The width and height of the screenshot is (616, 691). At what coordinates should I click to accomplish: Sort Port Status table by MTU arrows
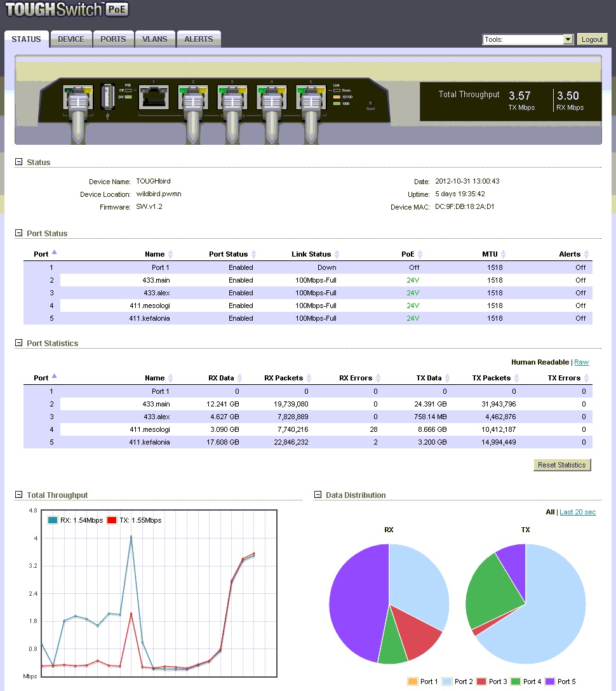504,255
